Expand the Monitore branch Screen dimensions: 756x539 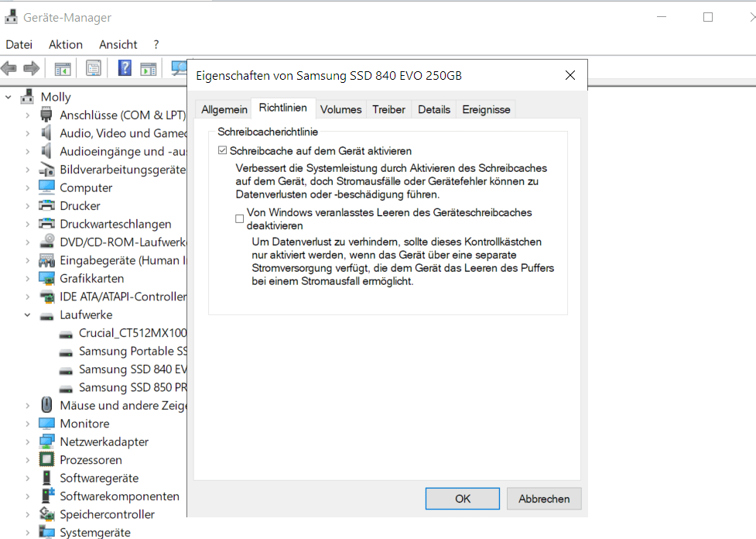point(28,424)
